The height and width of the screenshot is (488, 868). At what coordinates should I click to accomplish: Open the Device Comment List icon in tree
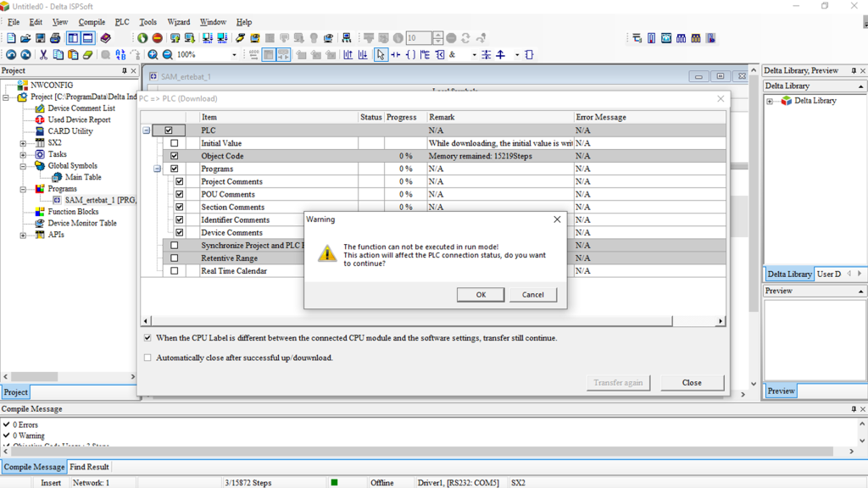coord(40,108)
